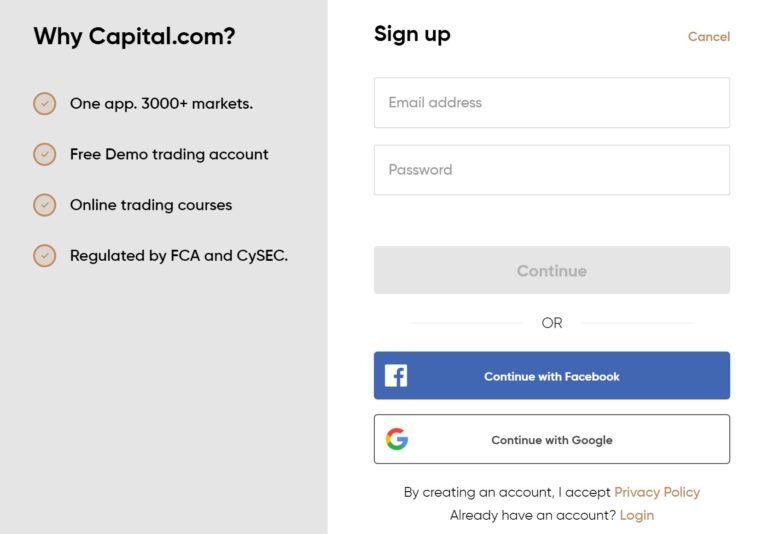The width and height of the screenshot is (768, 534).
Task: Click the Online trading courses text
Action: click(x=151, y=205)
